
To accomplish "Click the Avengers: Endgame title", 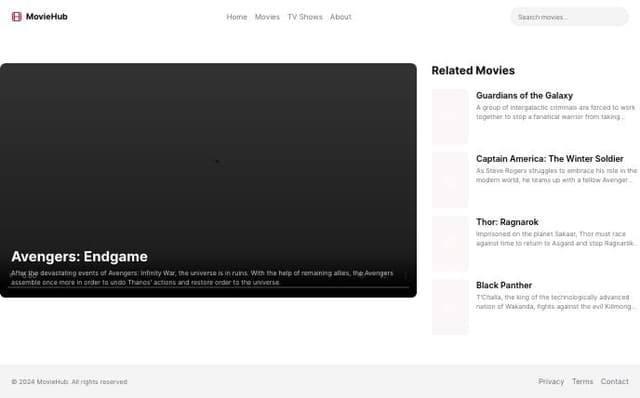I will point(80,257).
